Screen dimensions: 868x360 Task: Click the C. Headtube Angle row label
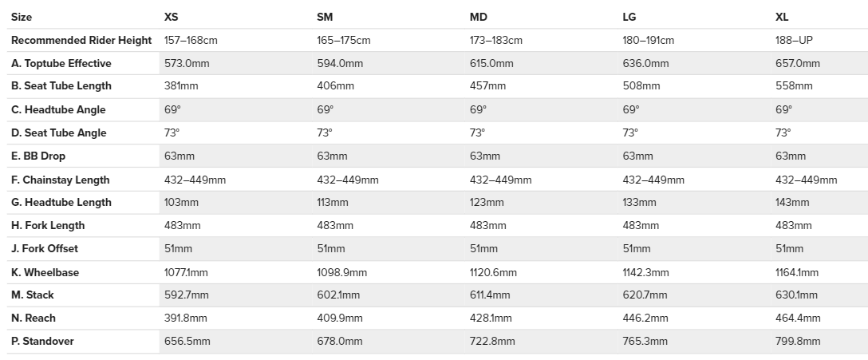(58, 109)
